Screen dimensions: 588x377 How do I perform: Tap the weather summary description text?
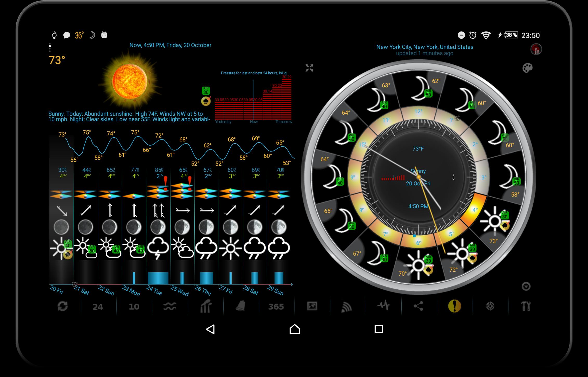[x=129, y=116]
